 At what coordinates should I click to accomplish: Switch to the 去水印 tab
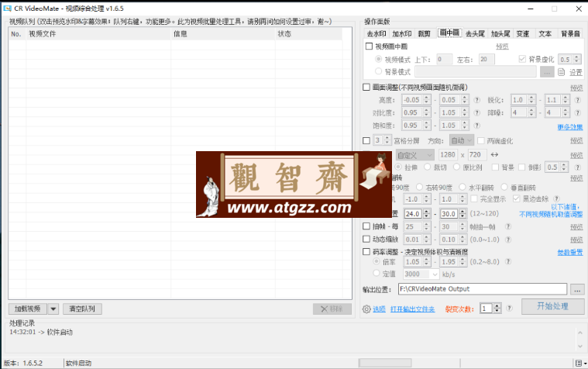pos(377,34)
